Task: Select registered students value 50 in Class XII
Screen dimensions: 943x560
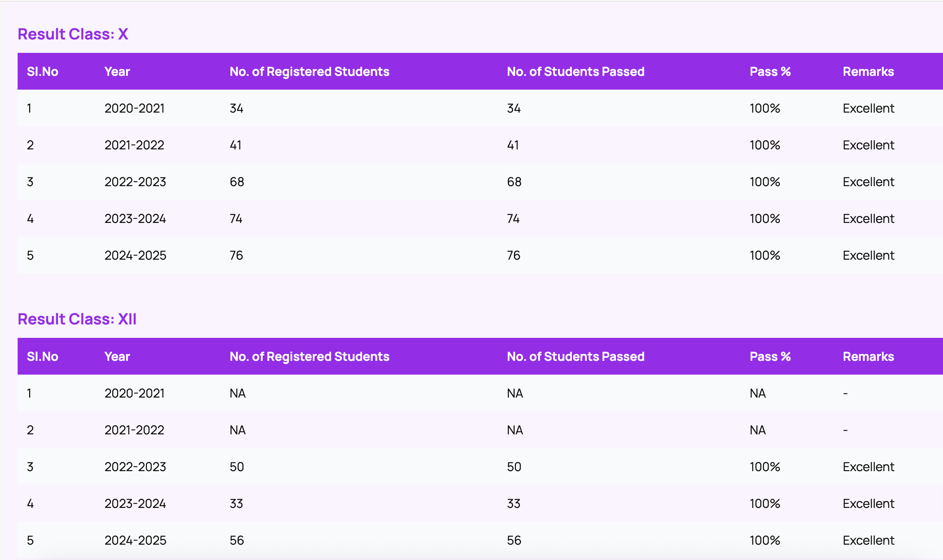Action: (x=237, y=467)
